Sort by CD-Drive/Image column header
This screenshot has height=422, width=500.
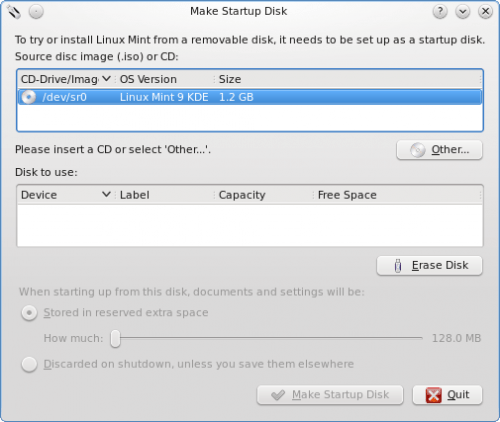(66, 79)
